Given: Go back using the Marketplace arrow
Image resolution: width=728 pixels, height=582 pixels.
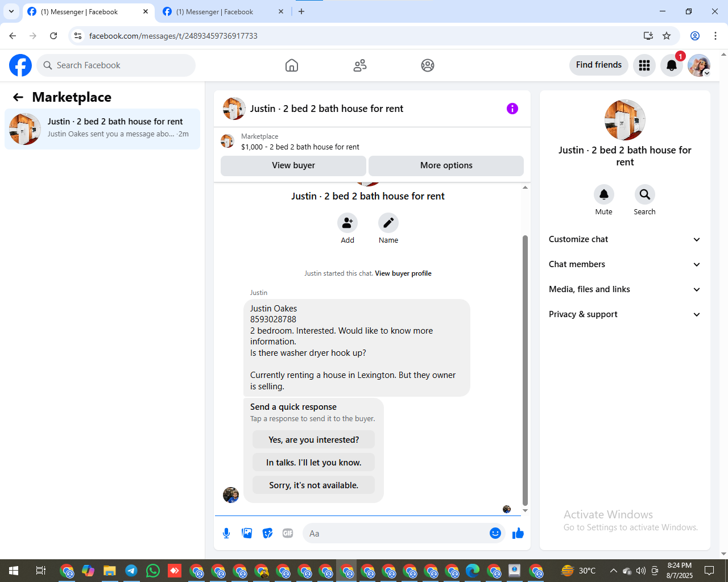Looking at the screenshot, I should tap(18, 97).
